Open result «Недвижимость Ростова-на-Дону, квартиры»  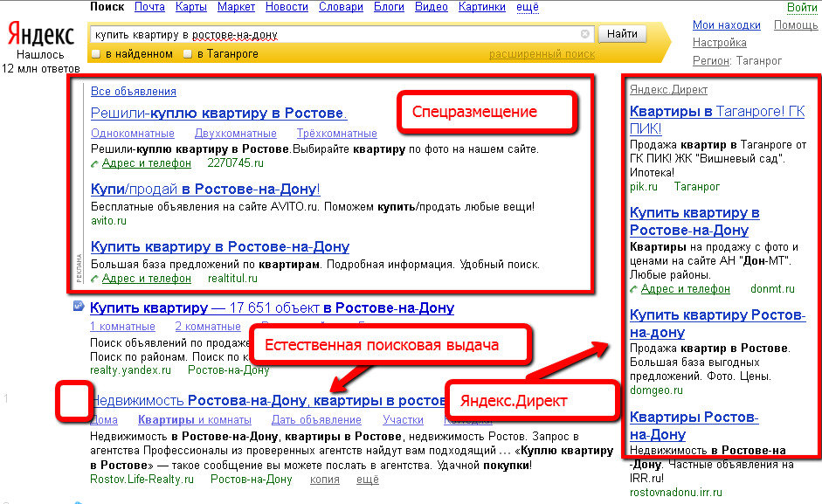pyautogui.click(x=270, y=401)
